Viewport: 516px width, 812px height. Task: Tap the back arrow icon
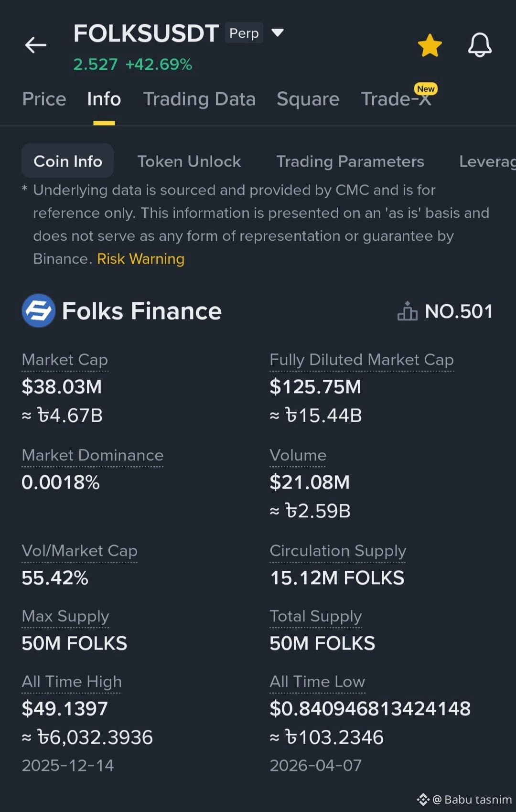(36, 45)
